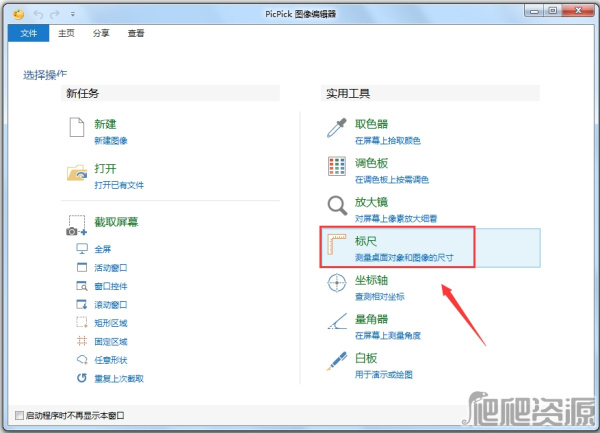Click the screen capture camera icon
The width and height of the screenshot is (600, 433).
tap(77, 225)
